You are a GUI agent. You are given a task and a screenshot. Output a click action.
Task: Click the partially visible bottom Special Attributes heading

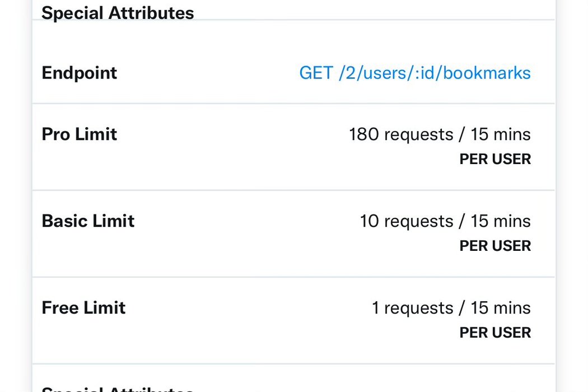point(118,389)
